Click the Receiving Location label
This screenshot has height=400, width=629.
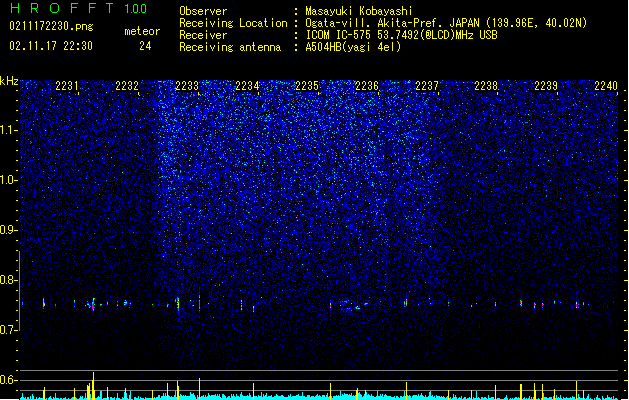pos(233,23)
